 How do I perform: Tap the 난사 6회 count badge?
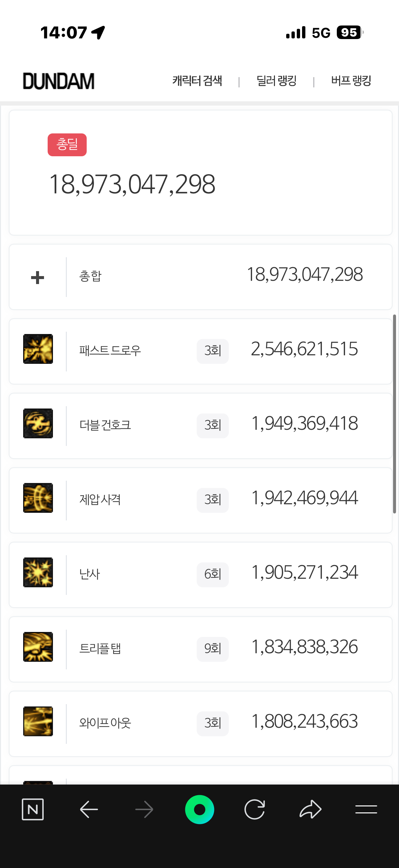point(212,574)
